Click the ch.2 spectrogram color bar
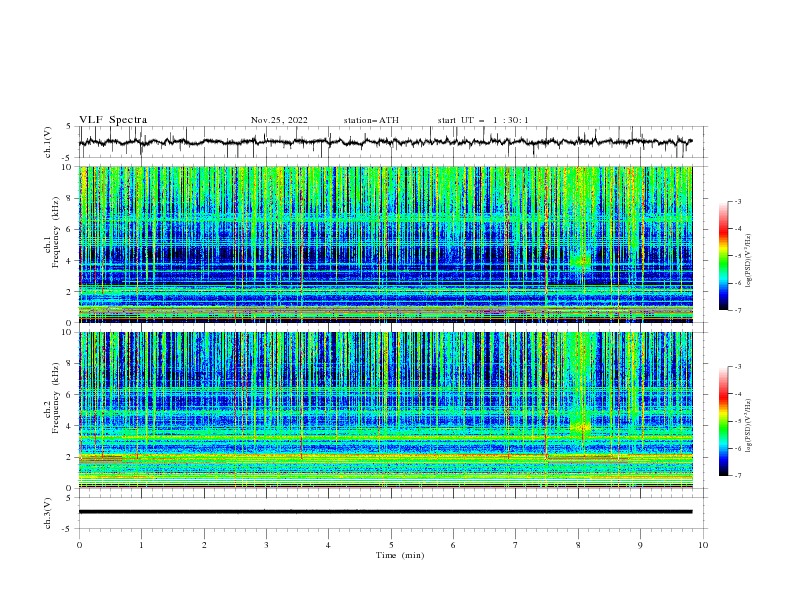 click(x=723, y=421)
